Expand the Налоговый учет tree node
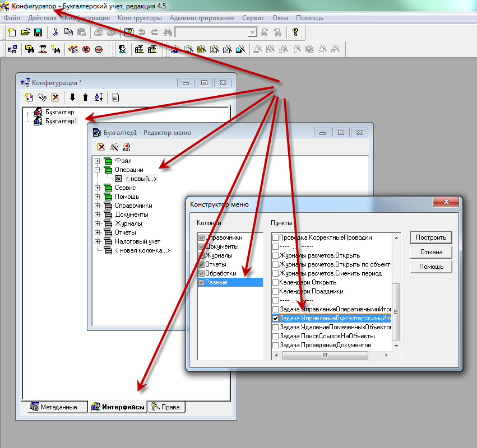477x448 pixels. (98, 241)
